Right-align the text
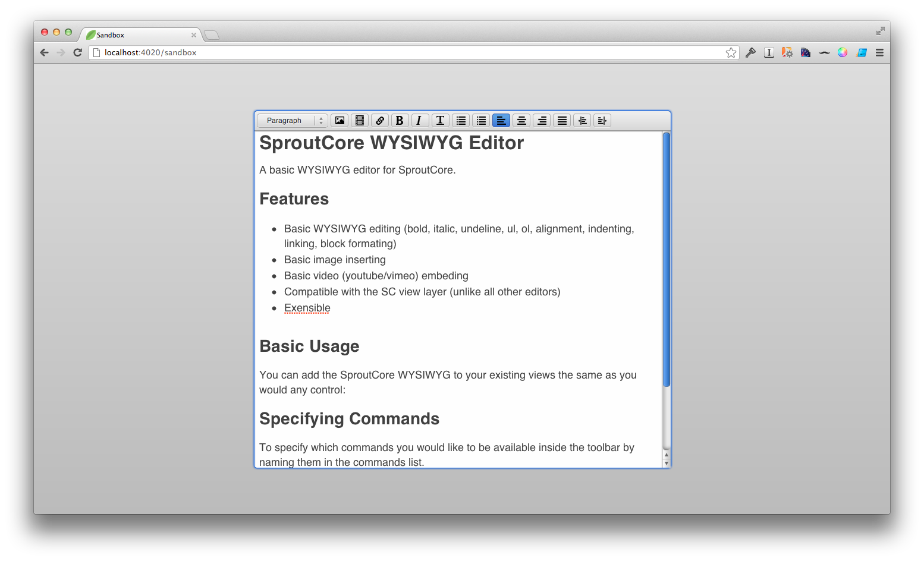 (x=542, y=121)
